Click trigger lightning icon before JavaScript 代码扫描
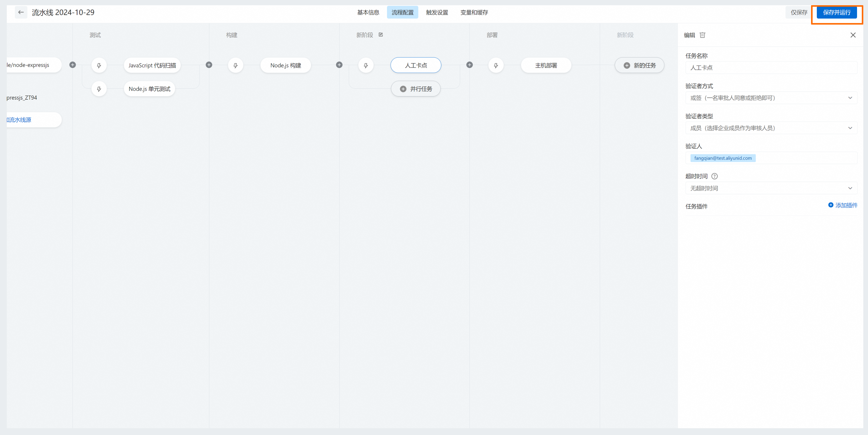 [99, 65]
